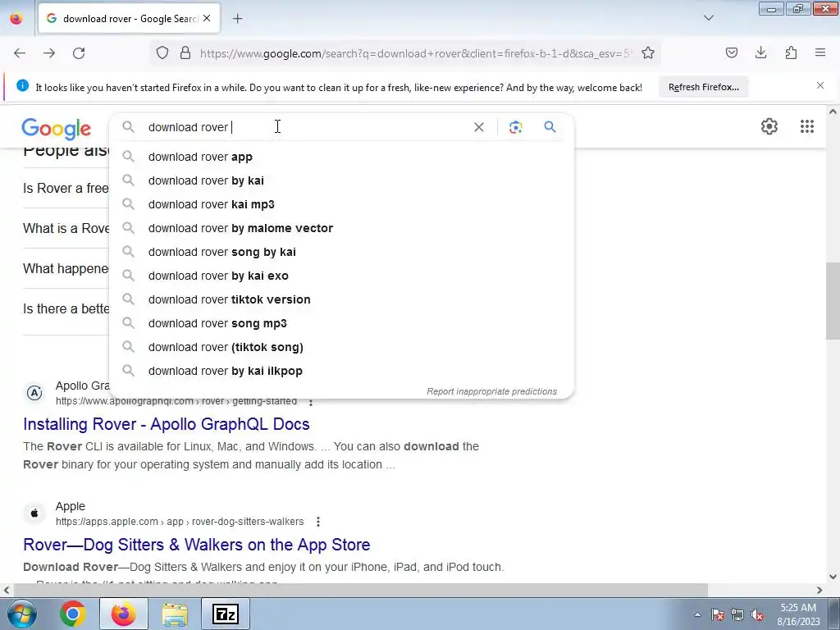
Task: Open options for the Apple search result
Action: (x=318, y=522)
